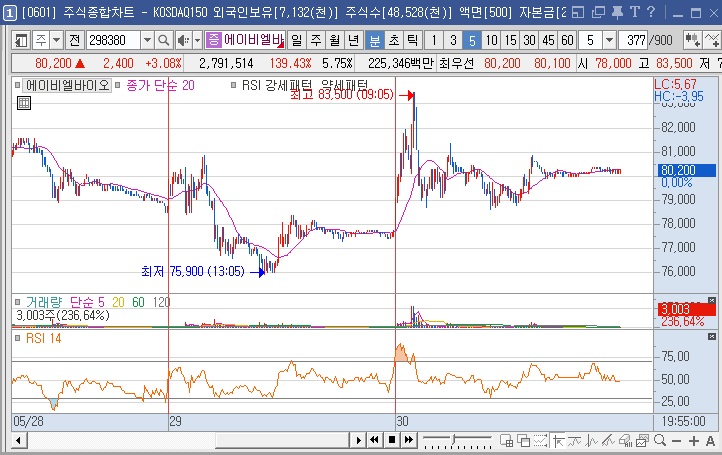The height and width of the screenshot is (455, 722).
Task: Select the 초 (second) period toggle
Action: point(394,41)
